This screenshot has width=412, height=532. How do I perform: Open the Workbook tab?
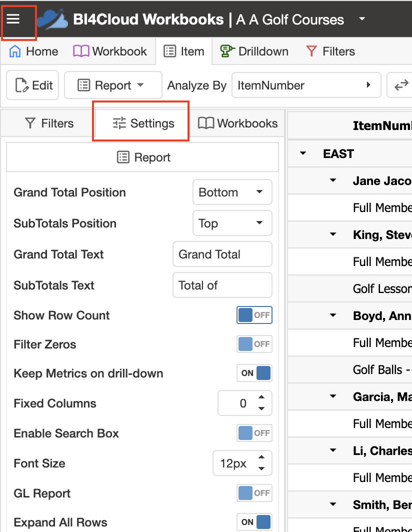[110, 51]
